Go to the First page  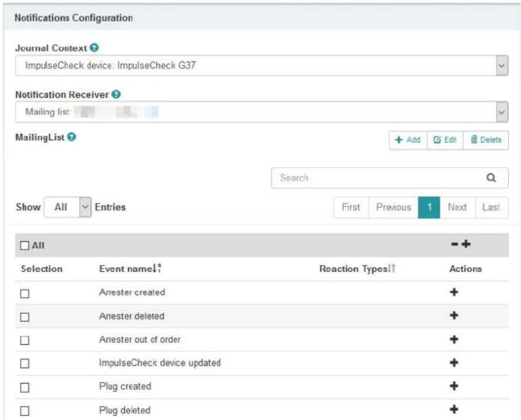(x=351, y=207)
